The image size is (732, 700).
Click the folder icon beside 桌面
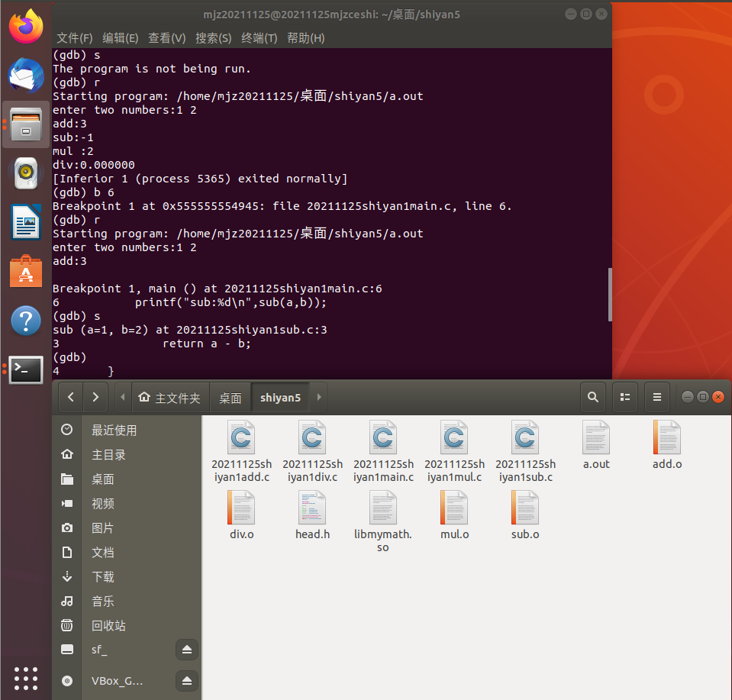(x=66, y=479)
